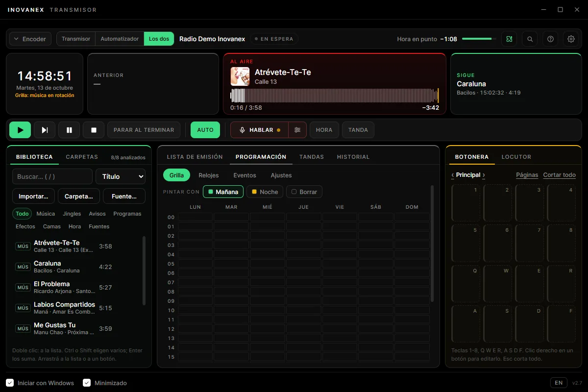Skip to the next track
Viewport: 588px width, 392px height.
click(45, 130)
